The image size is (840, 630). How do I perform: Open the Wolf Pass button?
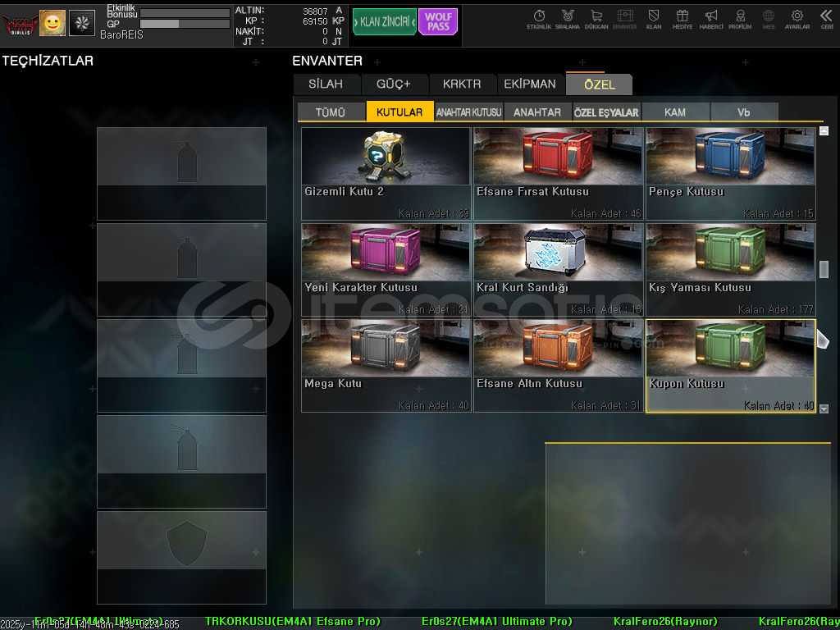tap(438, 22)
